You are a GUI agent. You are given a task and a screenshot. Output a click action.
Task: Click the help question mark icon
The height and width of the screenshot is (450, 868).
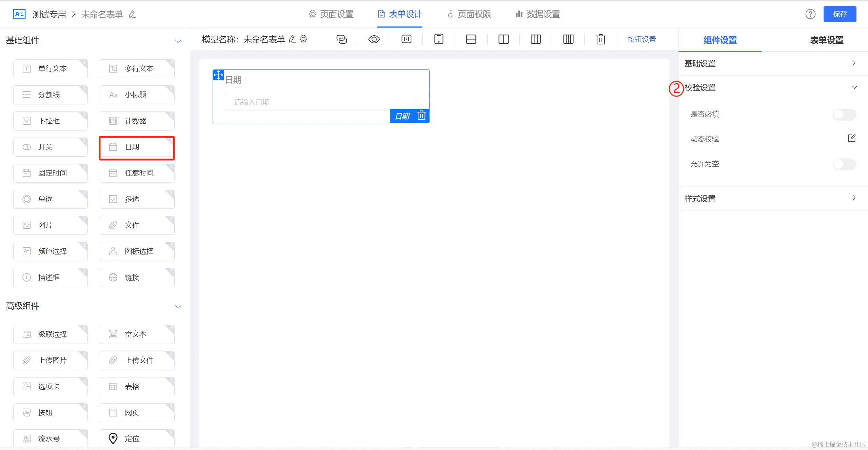tap(810, 14)
